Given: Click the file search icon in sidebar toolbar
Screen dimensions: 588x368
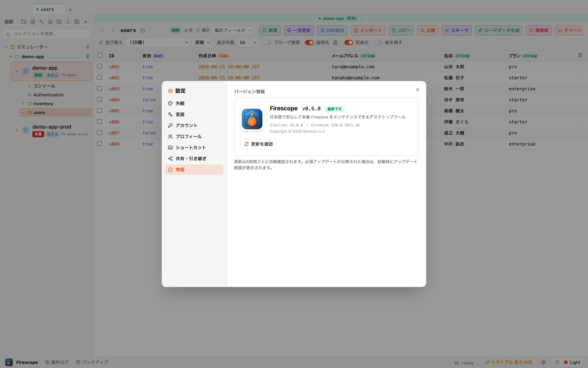Looking at the screenshot, I should pyautogui.click(x=33, y=22).
